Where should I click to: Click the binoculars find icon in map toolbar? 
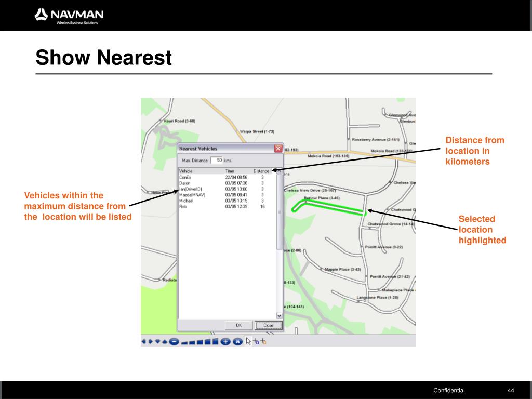coord(238,342)
